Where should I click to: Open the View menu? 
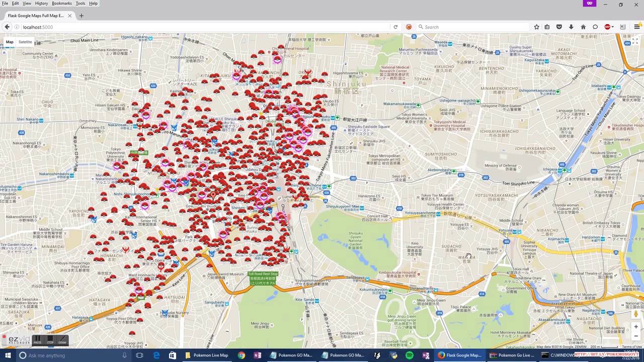27,4
